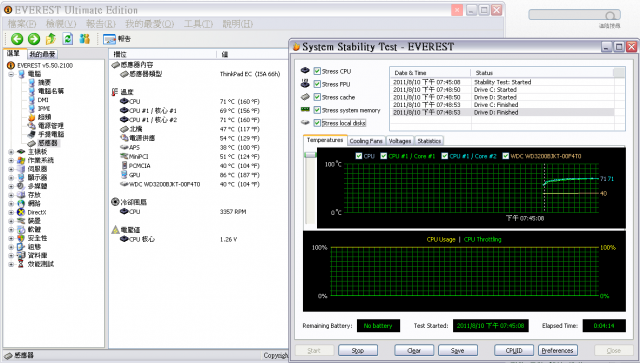Open the DMI tree entry
This screenshot has width=640, height=363.
click(43, 100)
